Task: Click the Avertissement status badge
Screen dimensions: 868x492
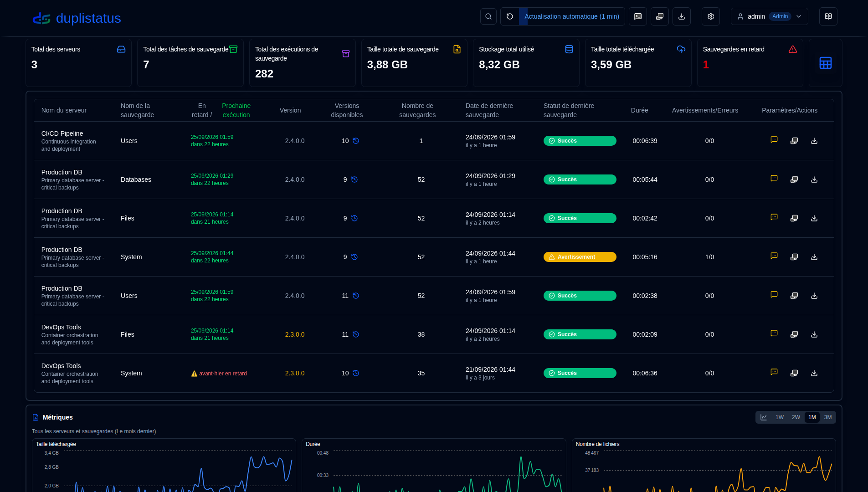Action: point(580,257)
